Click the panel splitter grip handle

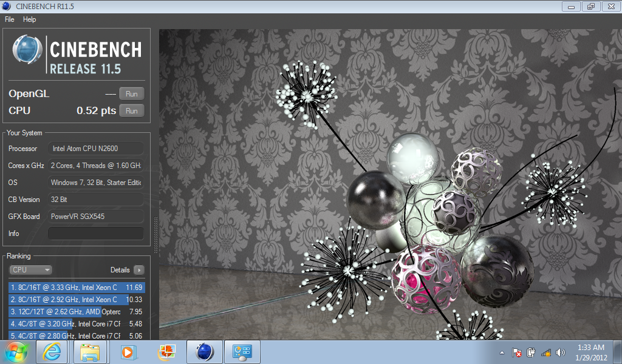click(155, 235)
